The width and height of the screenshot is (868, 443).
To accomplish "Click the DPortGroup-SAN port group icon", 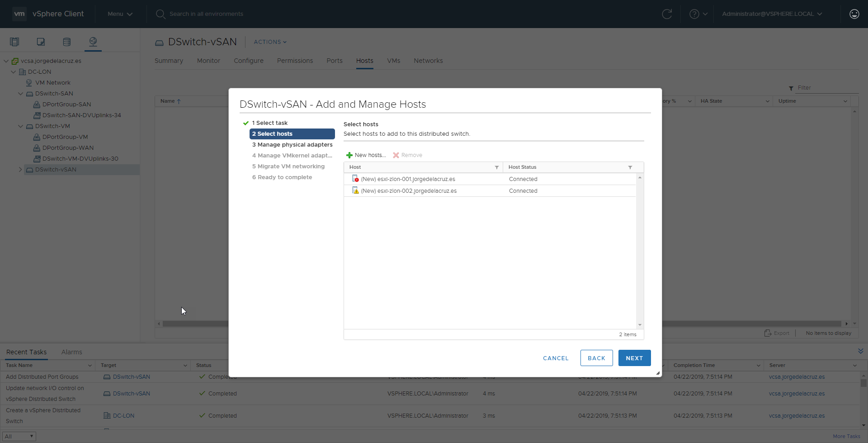I will tap(37, 105).
